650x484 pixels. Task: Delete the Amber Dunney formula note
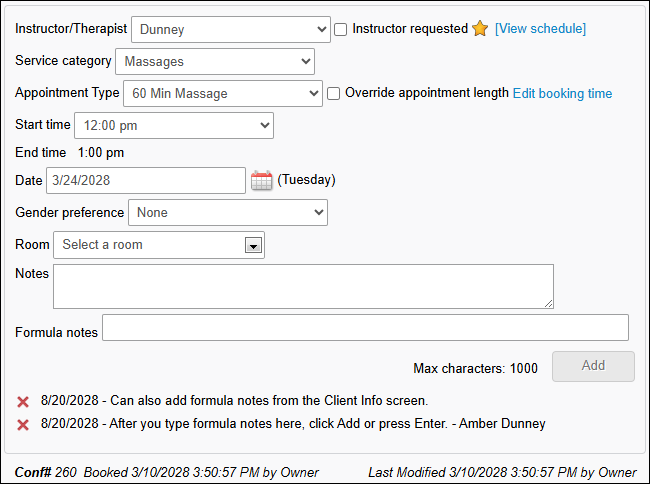coord(23,425)
